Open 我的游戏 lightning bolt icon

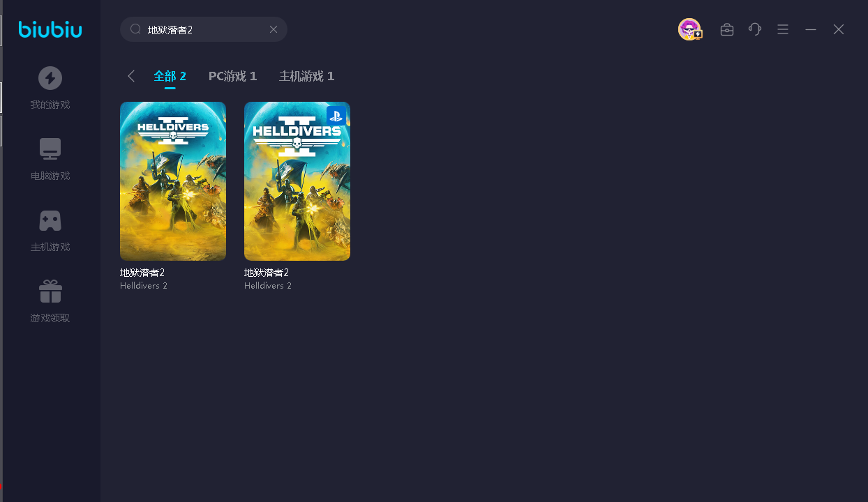pyautogui.click(x=50, y=78)
